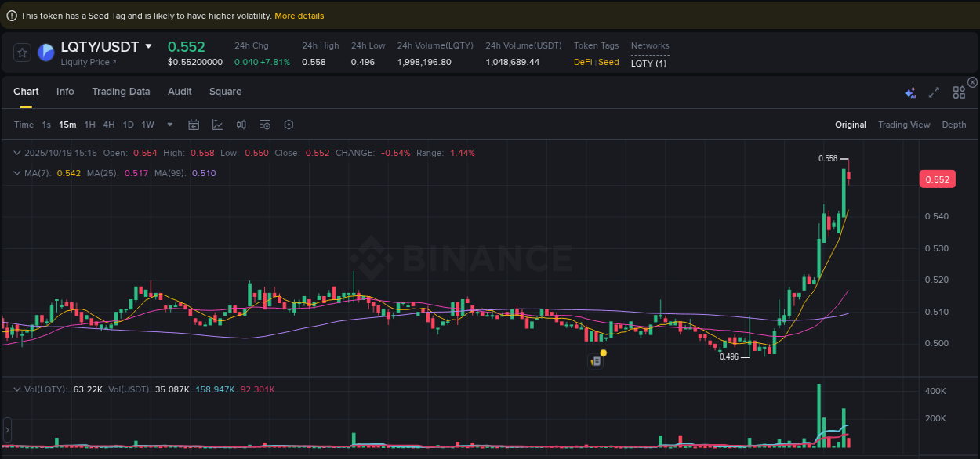This screenshot has width=980, height=459.
Task: Select the 1D timeframe
Action: 128,125
